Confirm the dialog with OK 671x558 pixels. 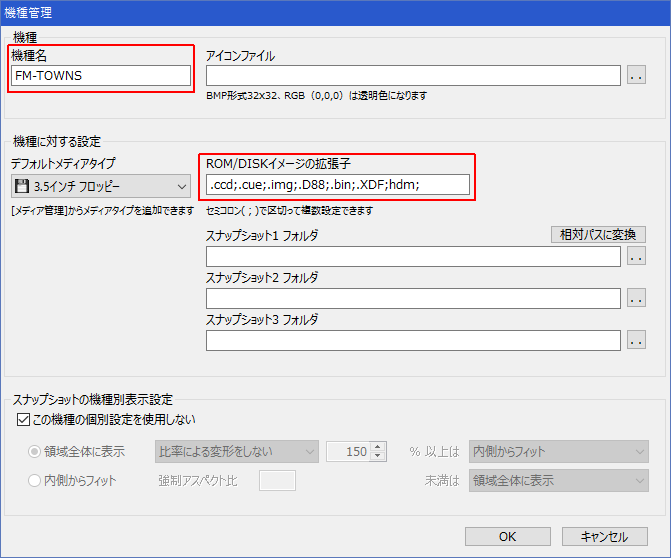[508, 537]
